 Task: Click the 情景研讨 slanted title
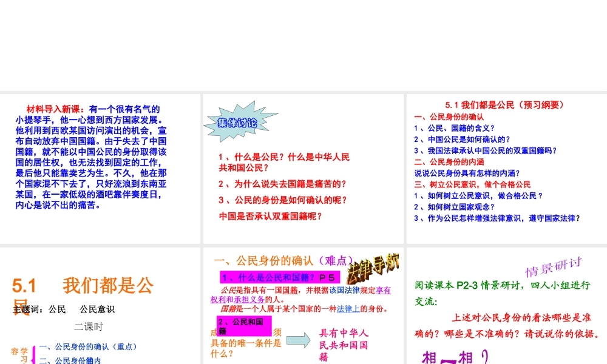[x=553, y=266]
